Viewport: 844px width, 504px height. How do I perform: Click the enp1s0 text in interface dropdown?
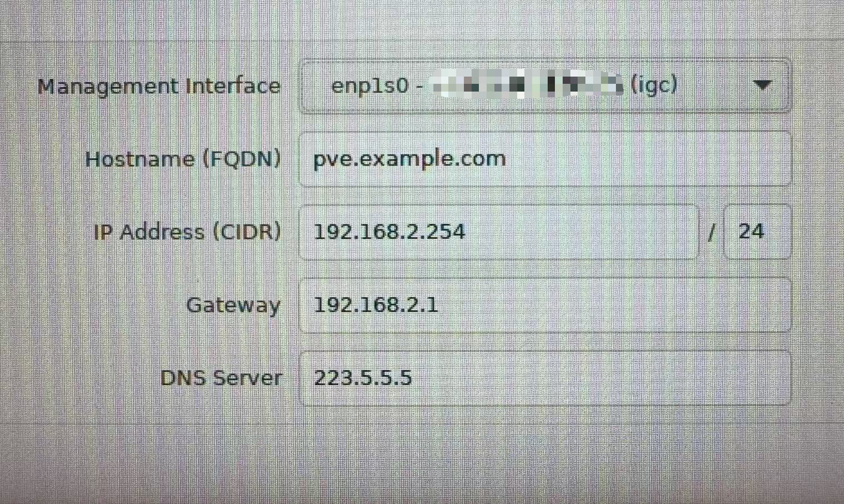[369, 86]
